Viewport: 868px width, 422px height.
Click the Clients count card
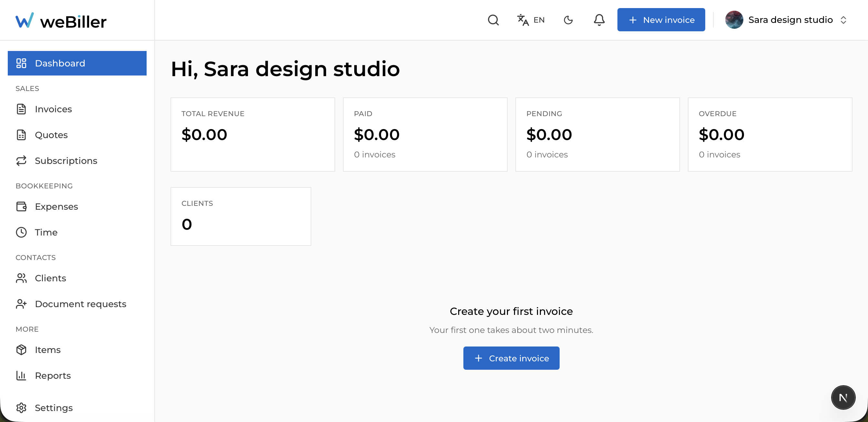[241, 216]
